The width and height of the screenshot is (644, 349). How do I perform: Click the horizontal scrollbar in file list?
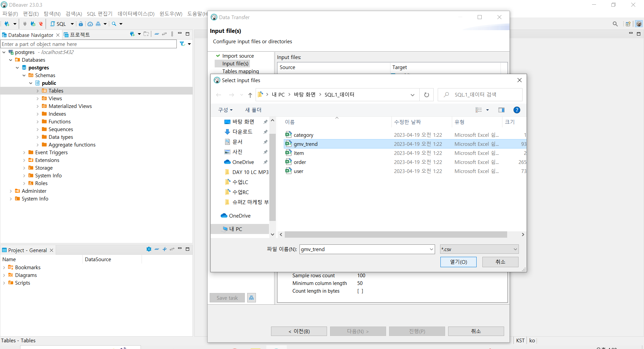(x=396, y=235)
